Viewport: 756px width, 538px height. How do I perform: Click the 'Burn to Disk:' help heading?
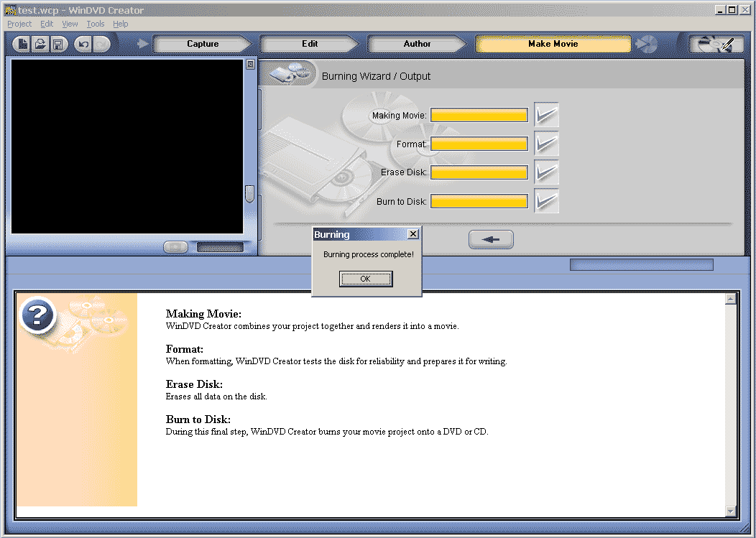(x=198, y=419)
